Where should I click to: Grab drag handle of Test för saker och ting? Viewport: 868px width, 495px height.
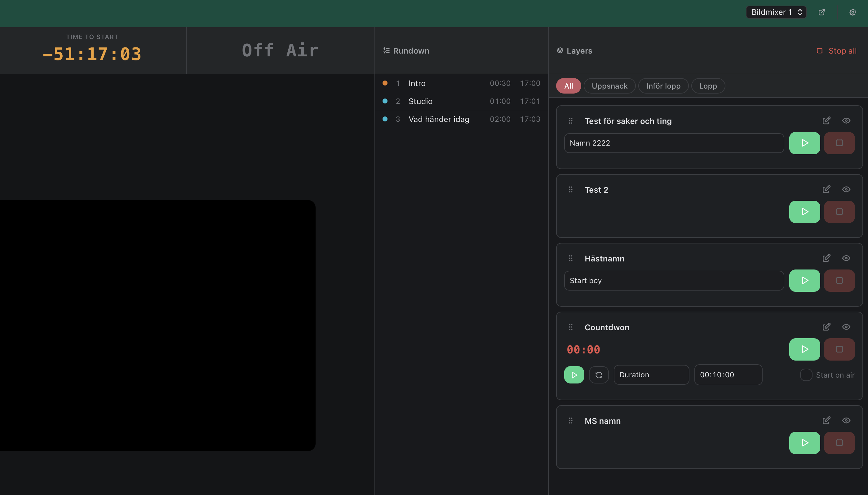pos(571,121)
